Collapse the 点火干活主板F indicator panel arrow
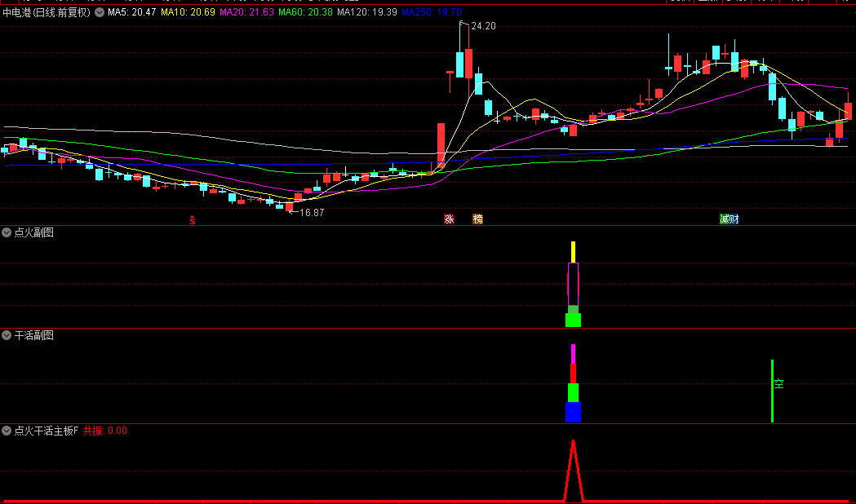 coord(7,431)
